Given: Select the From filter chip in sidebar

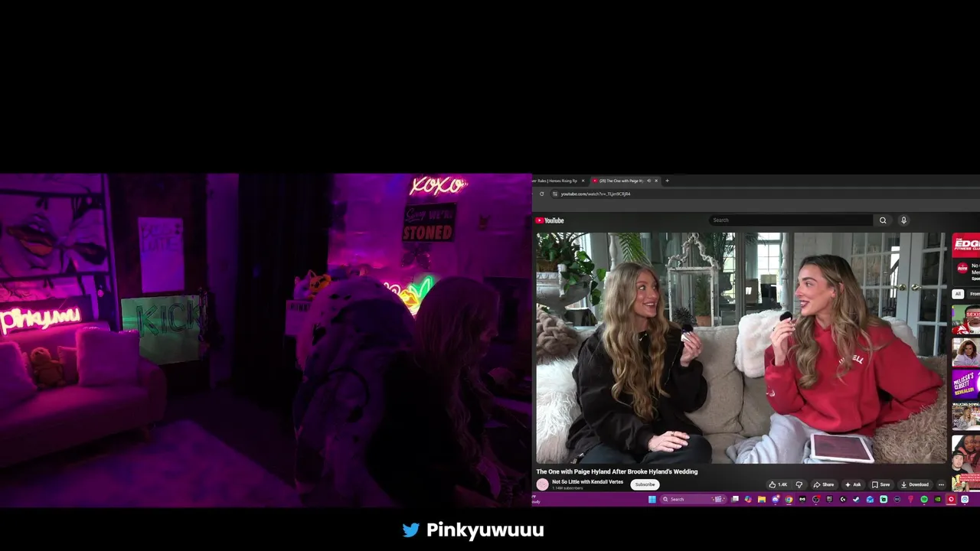Looking at the screenshot, I should 974,294.
